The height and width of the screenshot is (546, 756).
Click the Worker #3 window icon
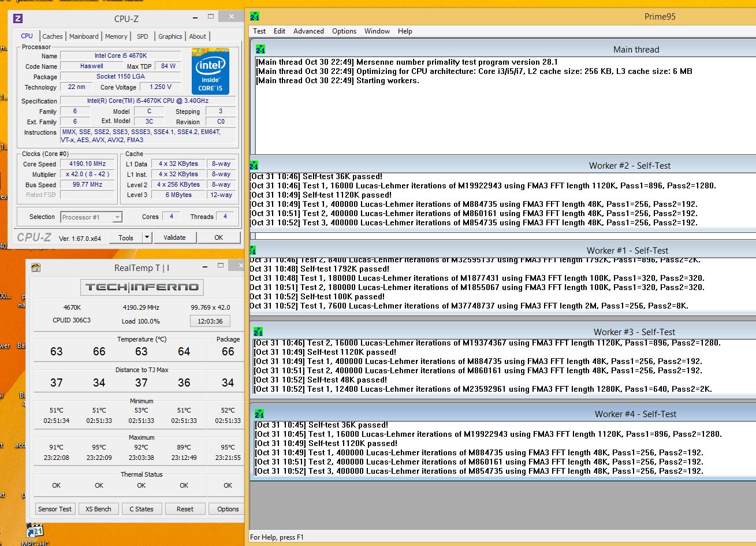tap(258, 332)
